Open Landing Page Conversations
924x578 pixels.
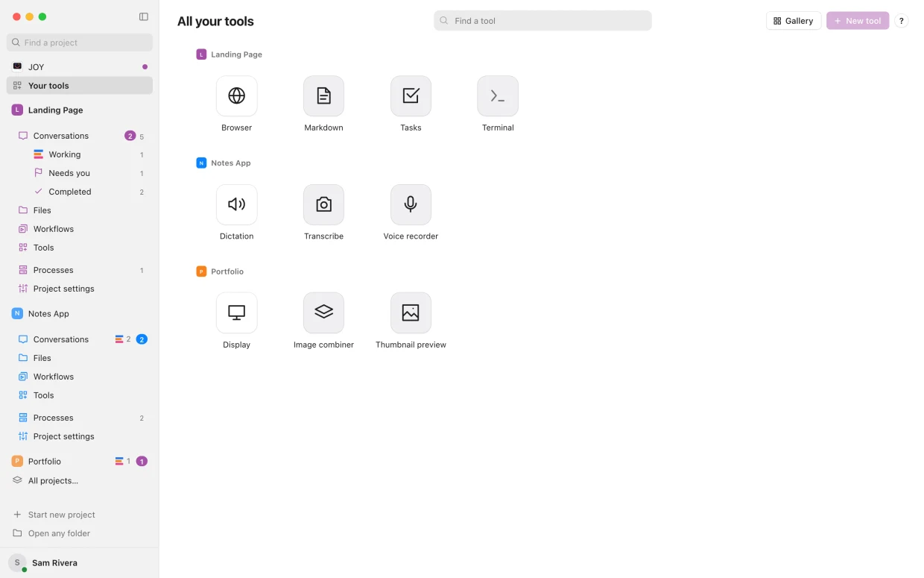(80, 136)
